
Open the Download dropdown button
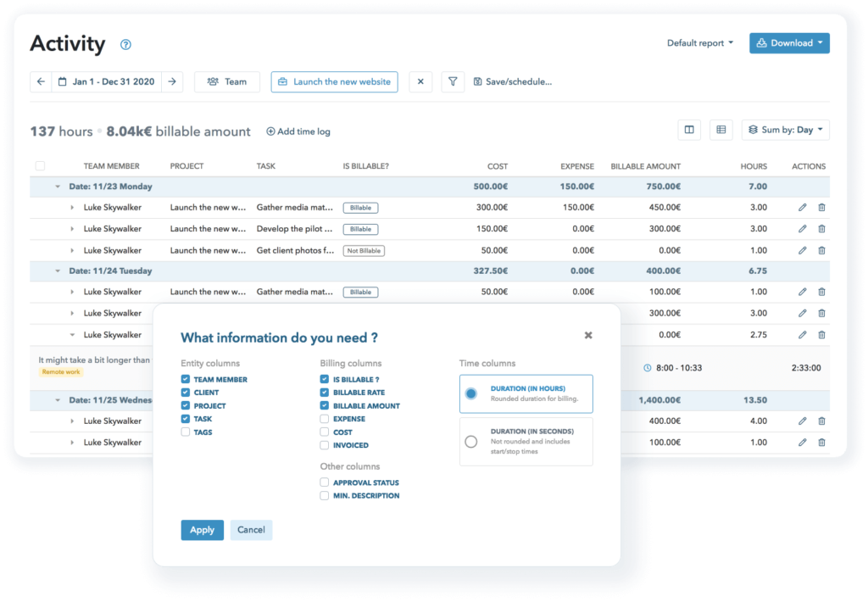coord(789,43)
